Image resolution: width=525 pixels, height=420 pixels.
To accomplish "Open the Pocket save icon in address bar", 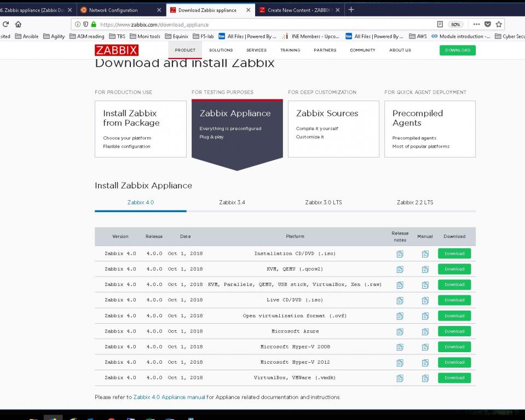I will click(x=488, y=24).
